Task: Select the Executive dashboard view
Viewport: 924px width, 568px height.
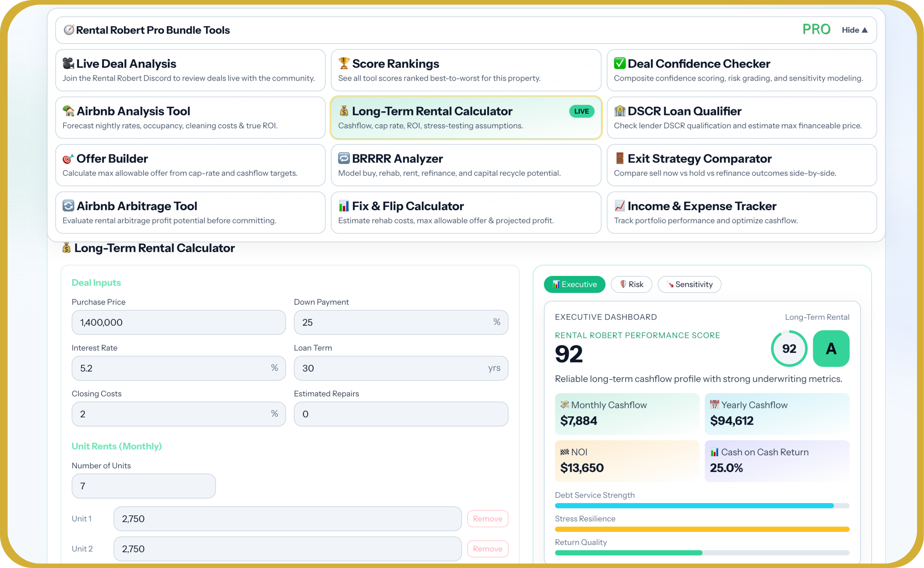Action: point(575,284)
